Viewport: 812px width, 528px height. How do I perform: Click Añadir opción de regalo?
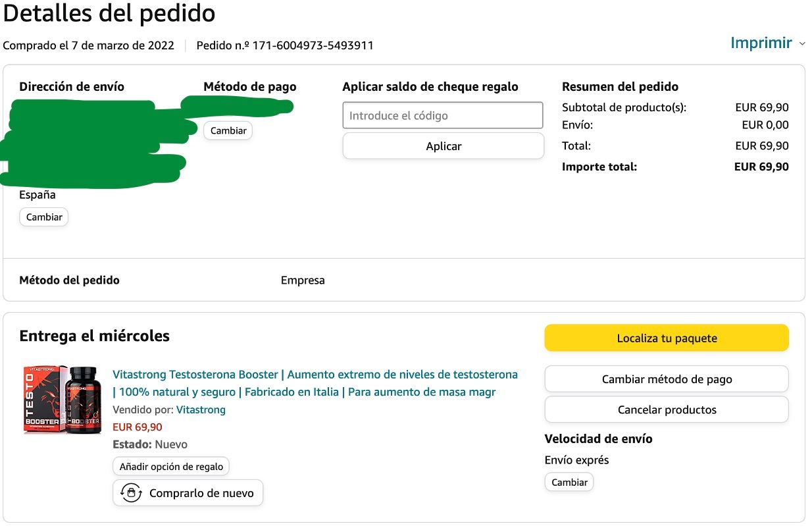[171, 466]
